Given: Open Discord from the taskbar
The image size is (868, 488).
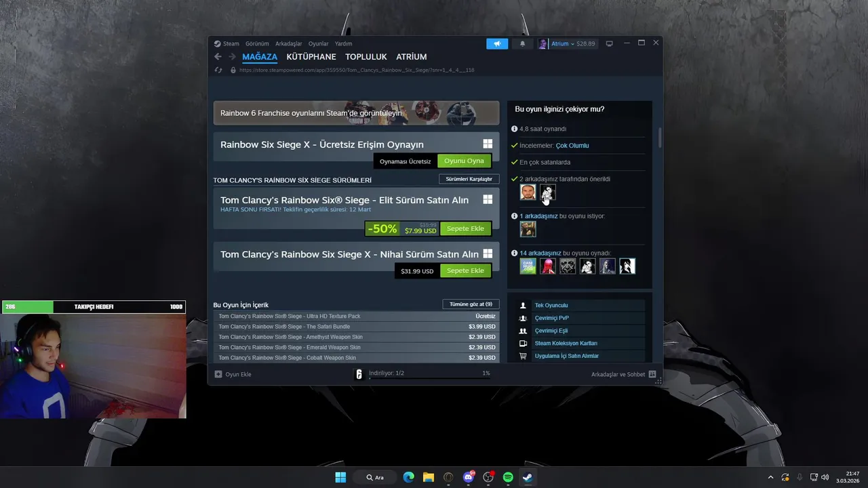Looking at the screenshot, I should pos(468,477).
